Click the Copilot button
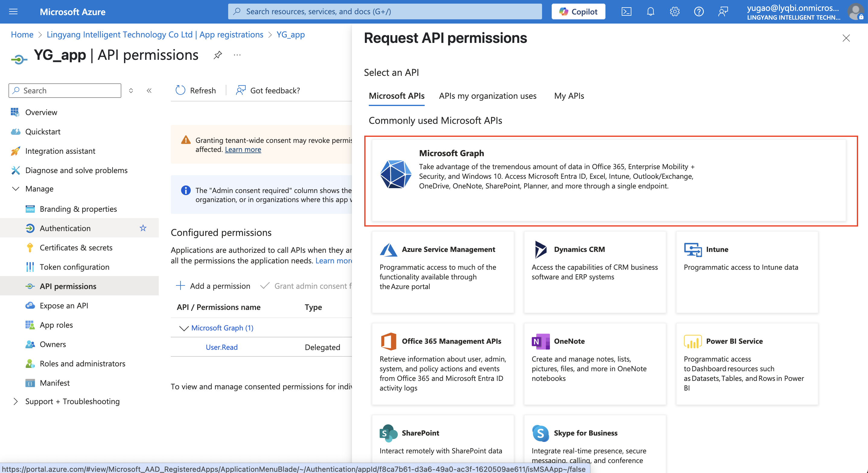The height and width of the screenshot is (473, 868). (x=578, y=12)
